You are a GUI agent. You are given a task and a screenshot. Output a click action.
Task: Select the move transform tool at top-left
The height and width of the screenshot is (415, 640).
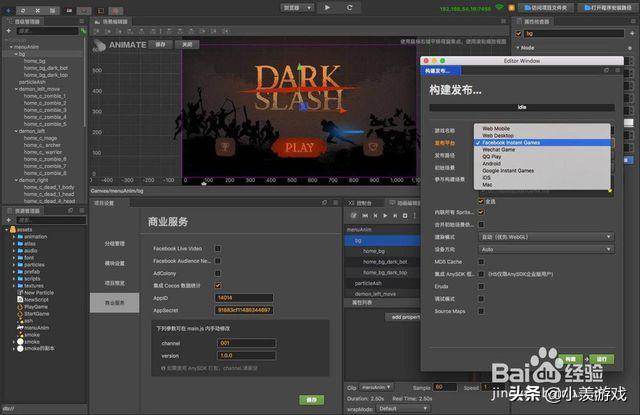9,10
